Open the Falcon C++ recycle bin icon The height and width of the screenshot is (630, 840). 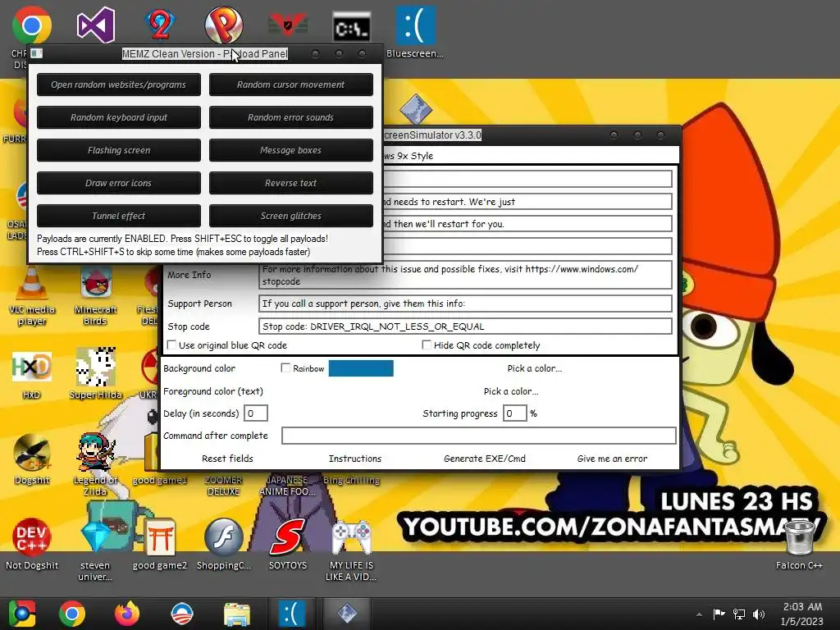click(799, 544)
